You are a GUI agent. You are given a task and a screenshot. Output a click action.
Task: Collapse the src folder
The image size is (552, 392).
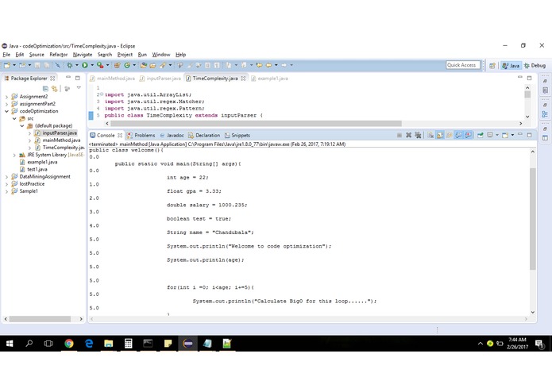(x=14, y=118)
